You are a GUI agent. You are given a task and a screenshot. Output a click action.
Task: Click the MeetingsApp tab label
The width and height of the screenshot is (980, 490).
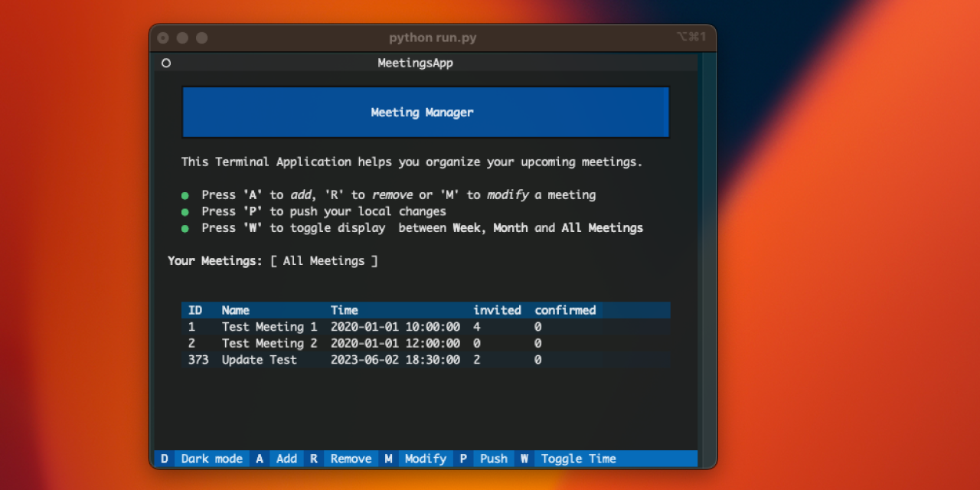414,63
